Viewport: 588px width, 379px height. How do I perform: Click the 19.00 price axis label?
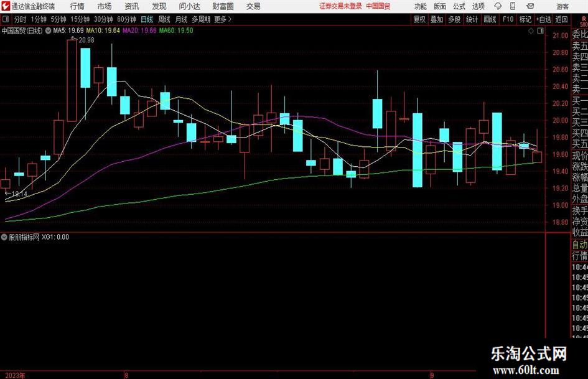coord(560,205)
